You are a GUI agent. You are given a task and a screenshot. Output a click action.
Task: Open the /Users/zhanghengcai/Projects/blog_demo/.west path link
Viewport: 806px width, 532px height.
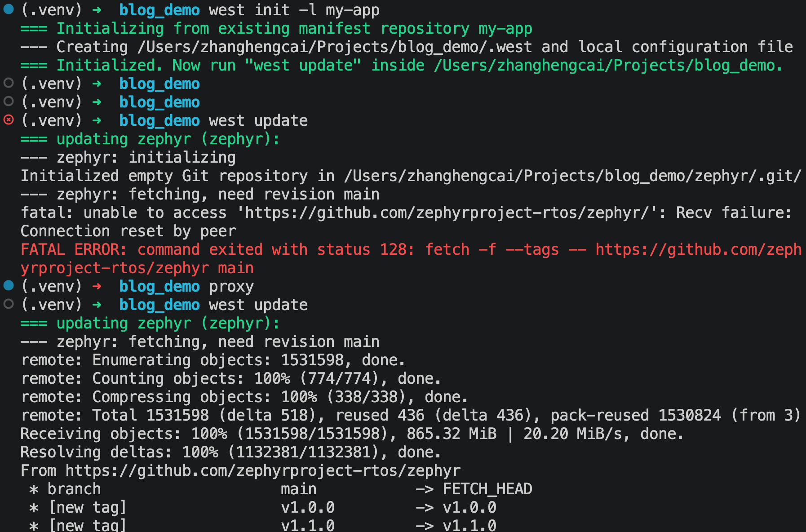tap(335, 47)
